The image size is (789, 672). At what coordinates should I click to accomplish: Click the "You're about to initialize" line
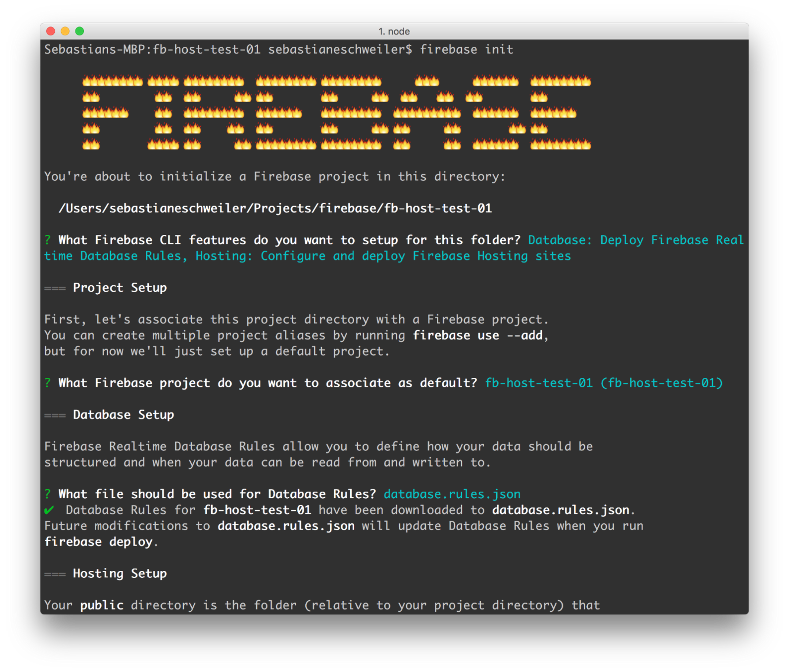[x=274, y=177]
